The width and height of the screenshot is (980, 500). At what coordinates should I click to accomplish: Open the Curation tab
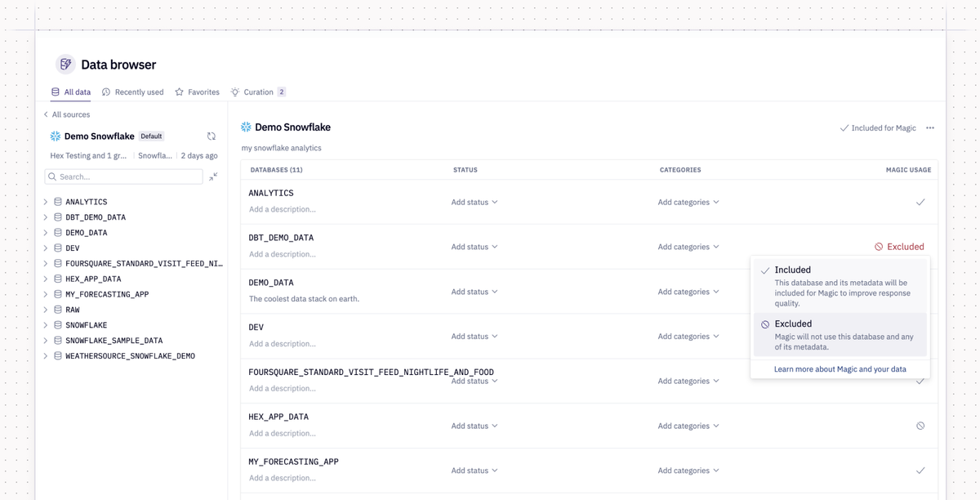coord(258,92)
